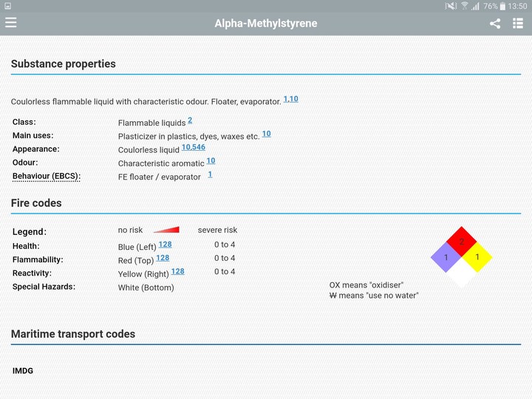Viewport: 532px width, 399px height.
Task: Tap the Maritime transport codes heading
Action: (x=73, y=334)
